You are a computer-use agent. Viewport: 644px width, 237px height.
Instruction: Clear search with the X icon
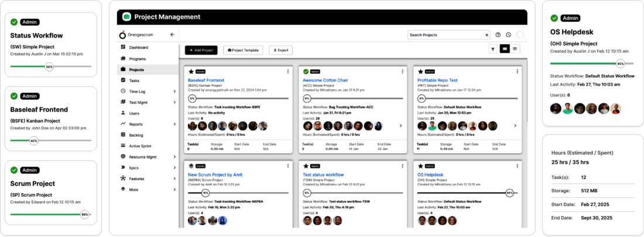(x=487, y=35)
